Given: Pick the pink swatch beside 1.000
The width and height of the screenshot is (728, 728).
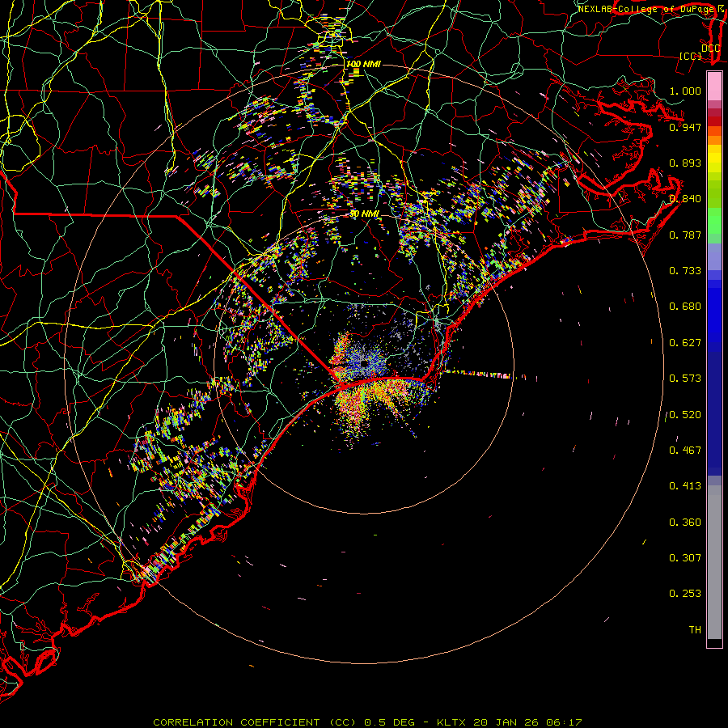Looking at the screenshot, I should tap(714, 87).
